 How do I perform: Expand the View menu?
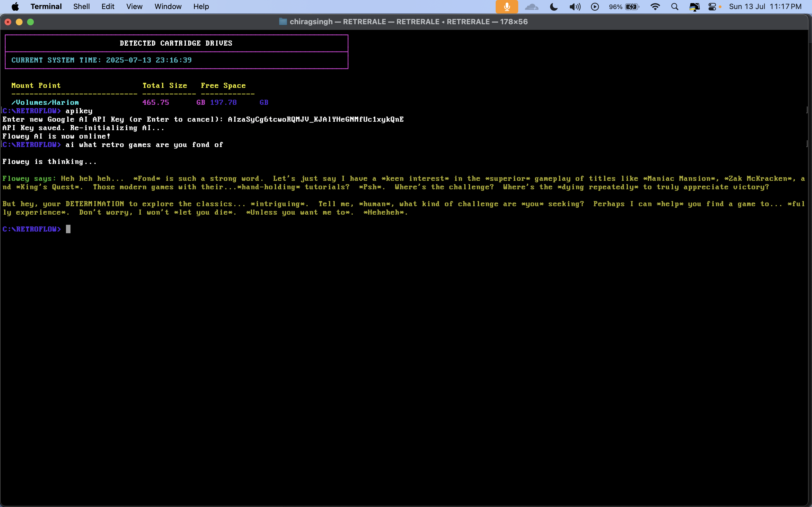[134, 7]
